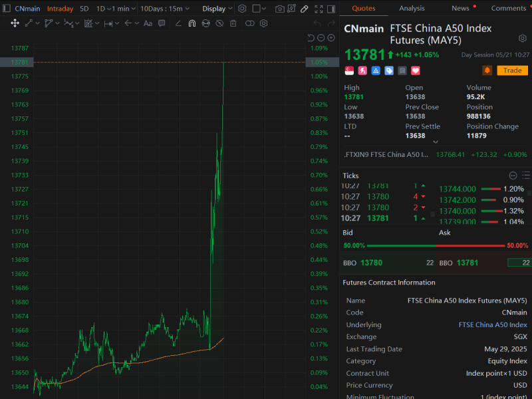Select the arrow drawing tool
Image resolution: width=532 pixels, height=399 pixels.
click(128, 23)
